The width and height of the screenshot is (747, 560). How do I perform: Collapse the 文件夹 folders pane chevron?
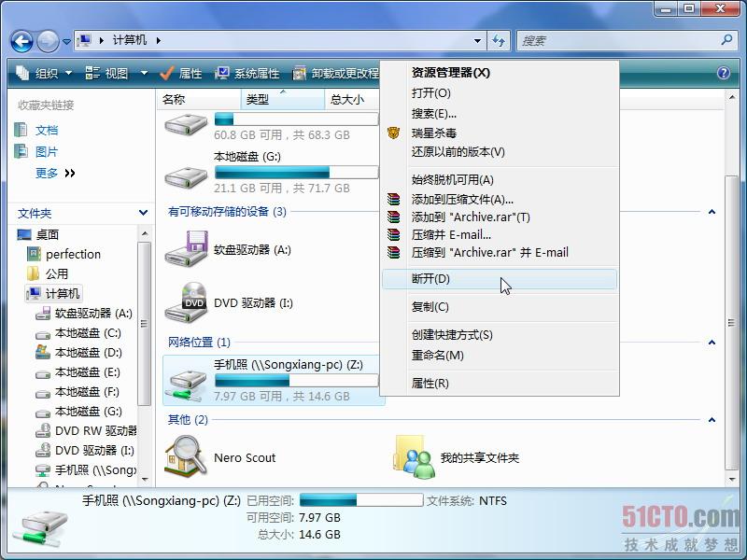143,213
